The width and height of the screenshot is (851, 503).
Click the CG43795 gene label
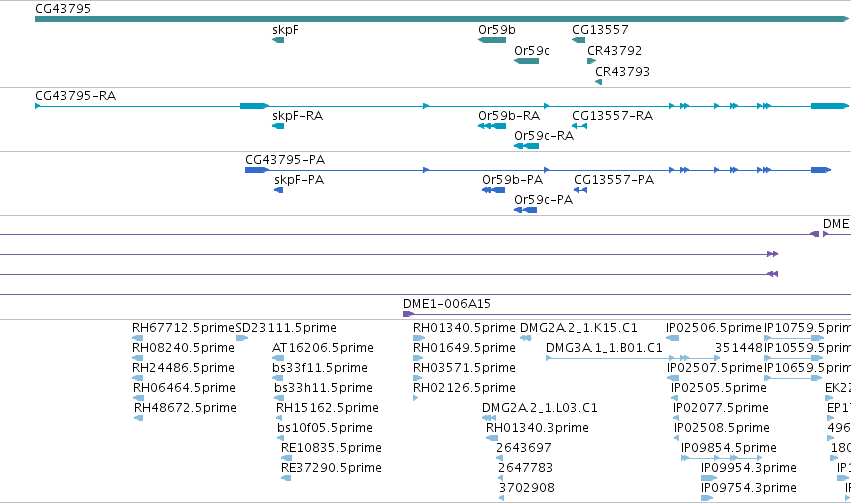pyautogui.click(x=63, y=9)
